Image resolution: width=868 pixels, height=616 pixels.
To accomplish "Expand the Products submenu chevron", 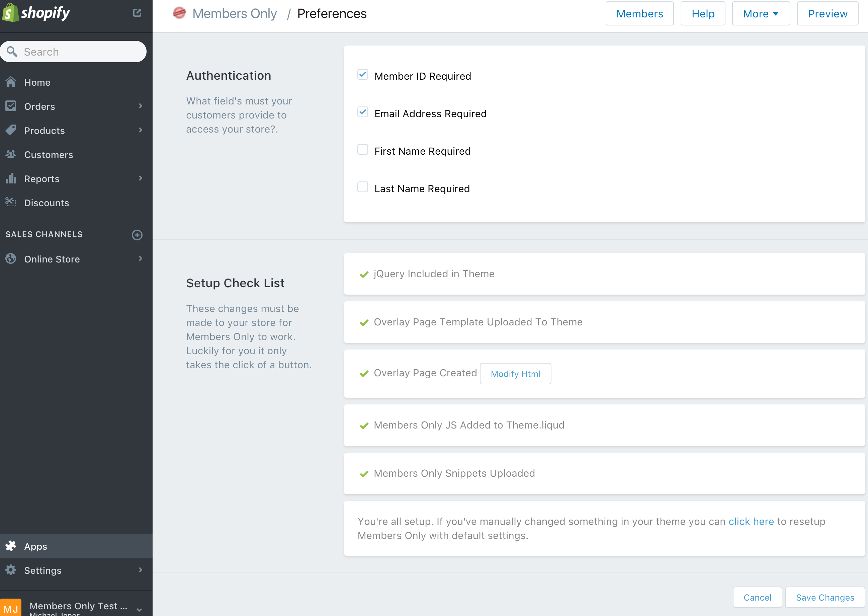I will tap(141, 130).
